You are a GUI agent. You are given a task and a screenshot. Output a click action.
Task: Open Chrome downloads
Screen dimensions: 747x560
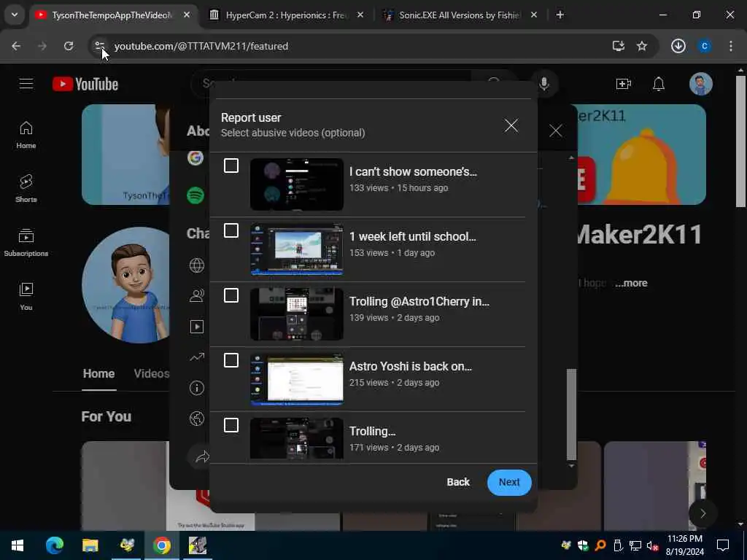click(x=678, y=46)
